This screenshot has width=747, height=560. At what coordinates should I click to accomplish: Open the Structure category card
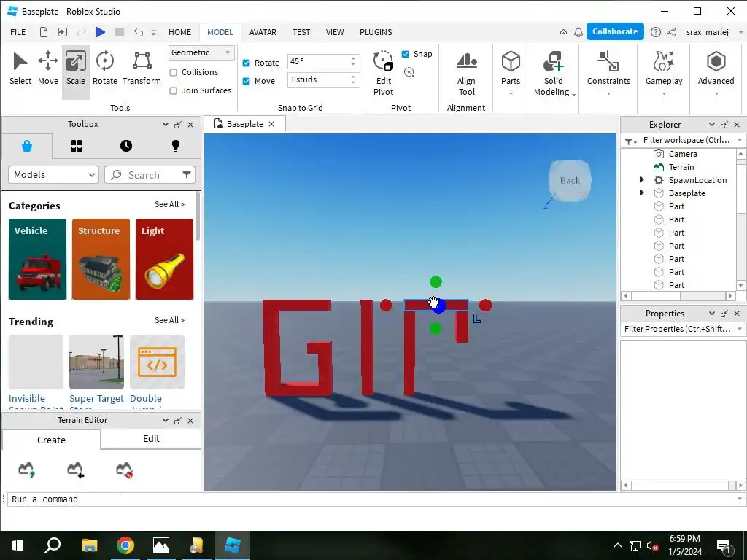pyautogui.click(x=101, y=260)
